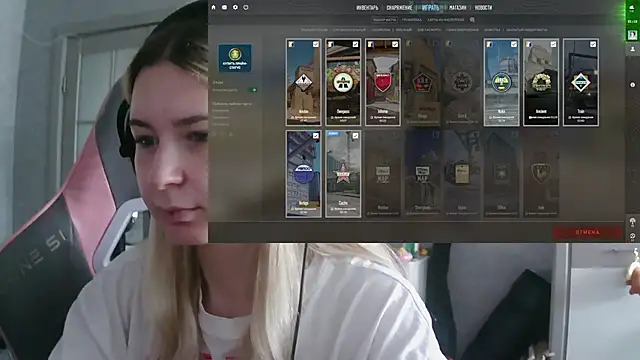640x360 pixels.
Task: Open the НОВОСТИ tab
Action: 483,7
